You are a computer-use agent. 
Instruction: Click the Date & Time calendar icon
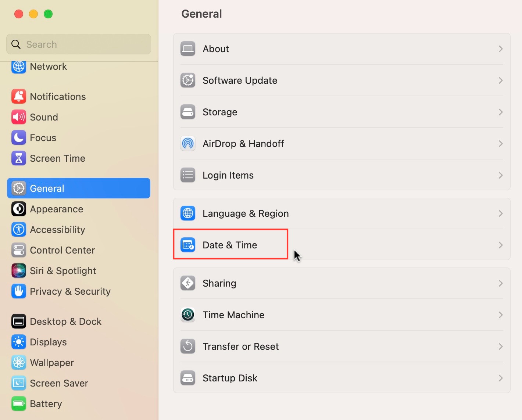(x=188, y=245)
